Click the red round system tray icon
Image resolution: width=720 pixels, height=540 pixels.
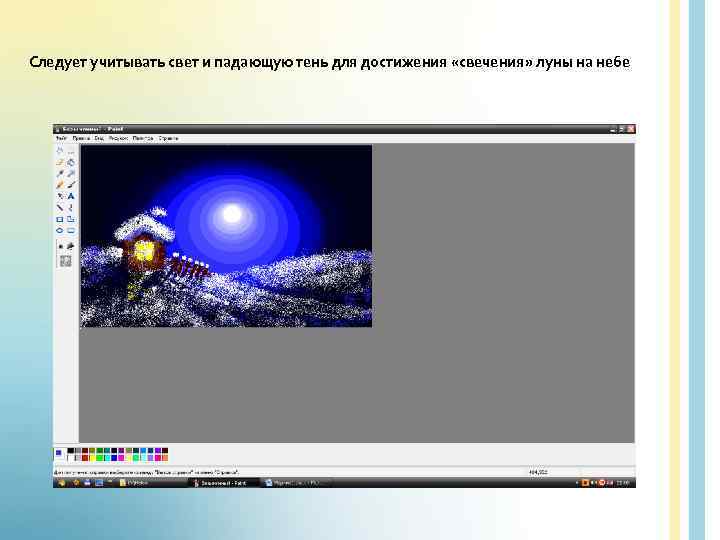[x=602, y=483]
